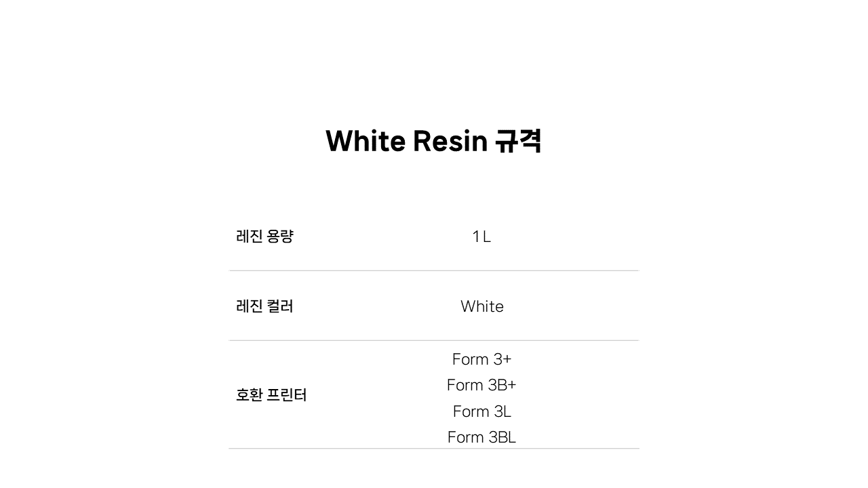Select the "White" resin color value
The height and width of the screenshot is (488, 868).
[x=481, y=306]
